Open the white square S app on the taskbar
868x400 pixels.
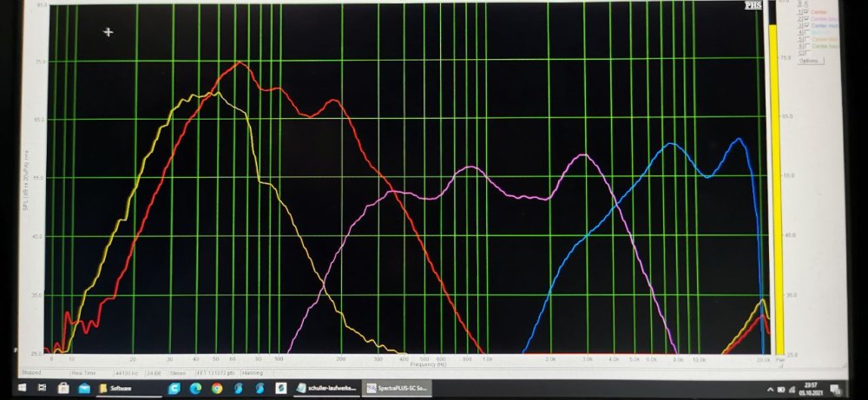(x=280, y=389)
